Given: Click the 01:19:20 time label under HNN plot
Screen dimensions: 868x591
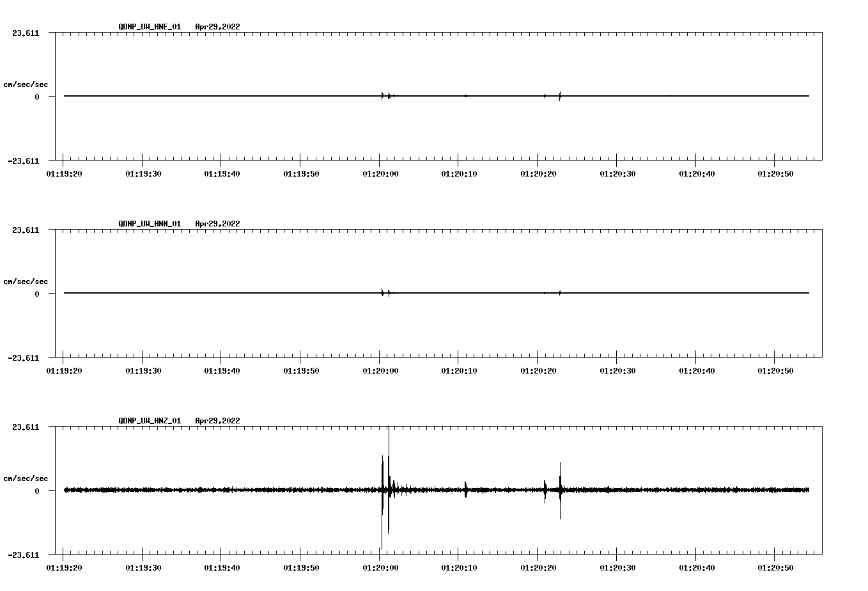Looking at the screenshot, I should [64, 370].
